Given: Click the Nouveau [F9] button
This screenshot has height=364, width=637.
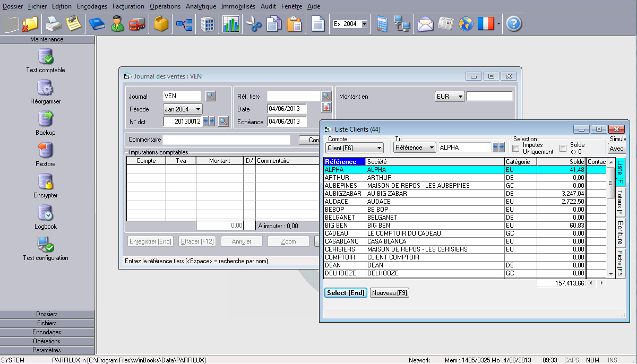Looking at the screenshot, I should (x=390, y=293).
